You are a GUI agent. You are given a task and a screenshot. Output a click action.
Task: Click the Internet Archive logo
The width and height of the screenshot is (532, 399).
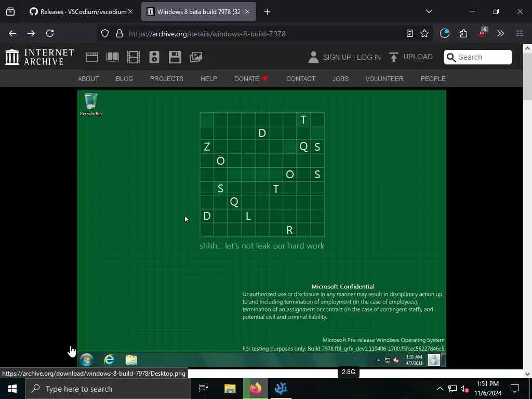coord(39,57)
